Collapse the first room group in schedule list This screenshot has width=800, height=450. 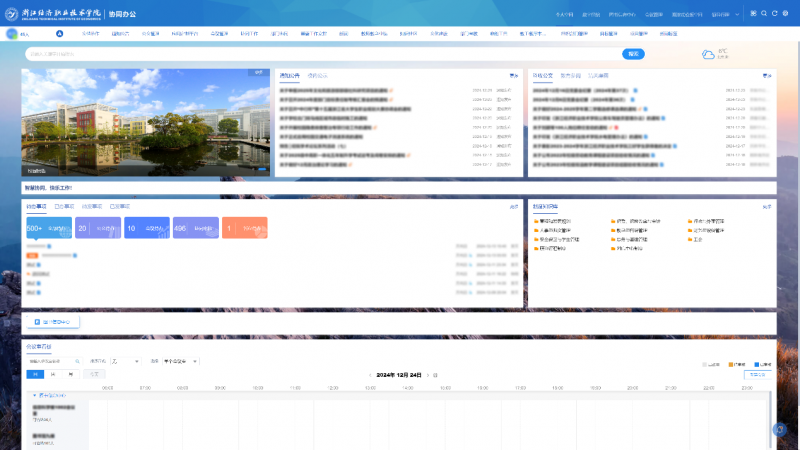35,396
